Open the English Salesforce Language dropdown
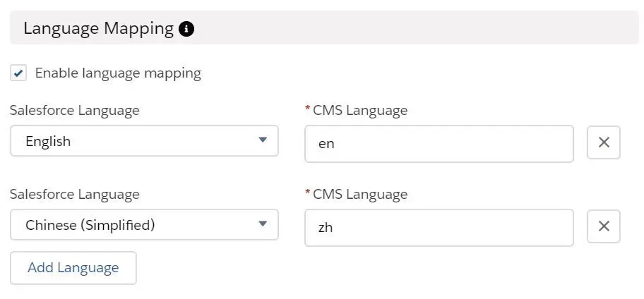This screenshot has width=644, height=299. [x=144, y=140]
